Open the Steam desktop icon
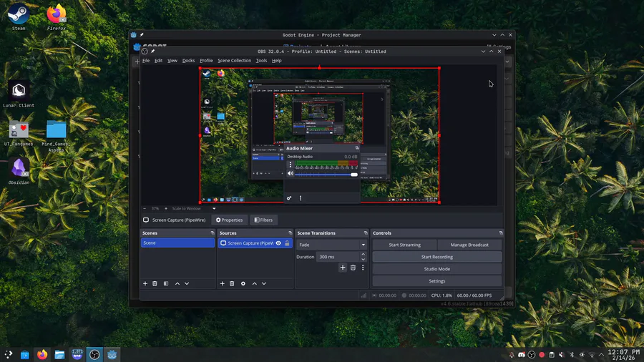 [19, 17]
